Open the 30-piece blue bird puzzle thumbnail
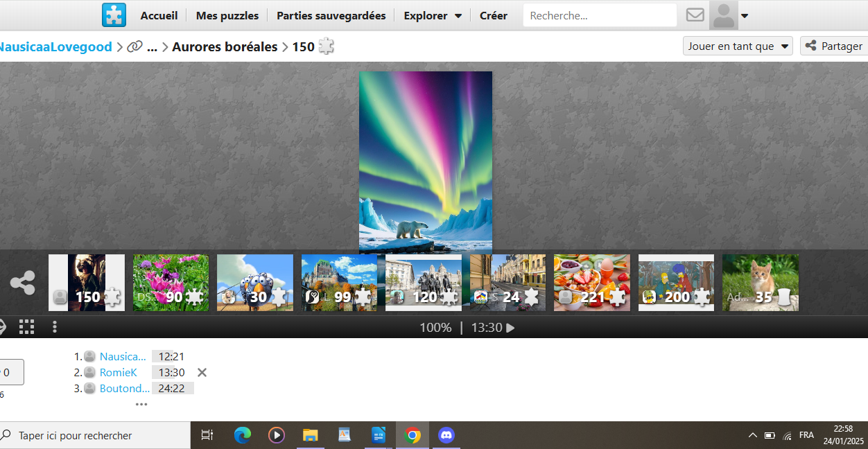 [x=255, y=283]
